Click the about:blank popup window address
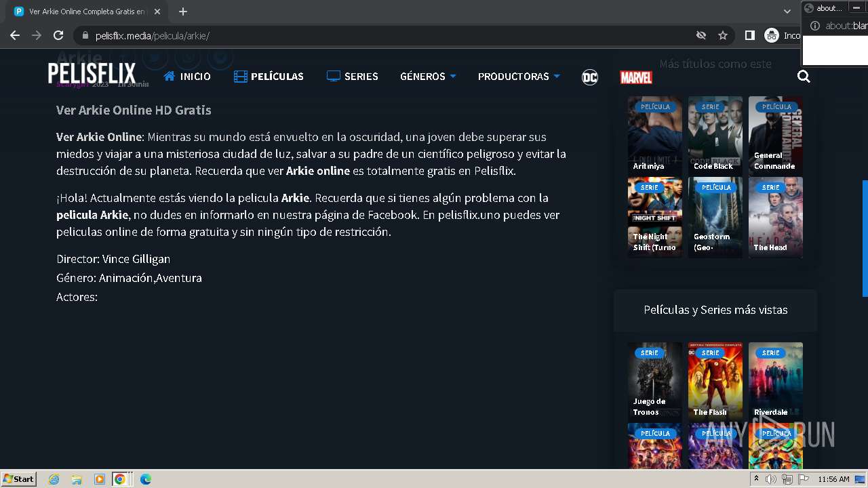The width and height of the screenshot is (868, 488). 846,26
